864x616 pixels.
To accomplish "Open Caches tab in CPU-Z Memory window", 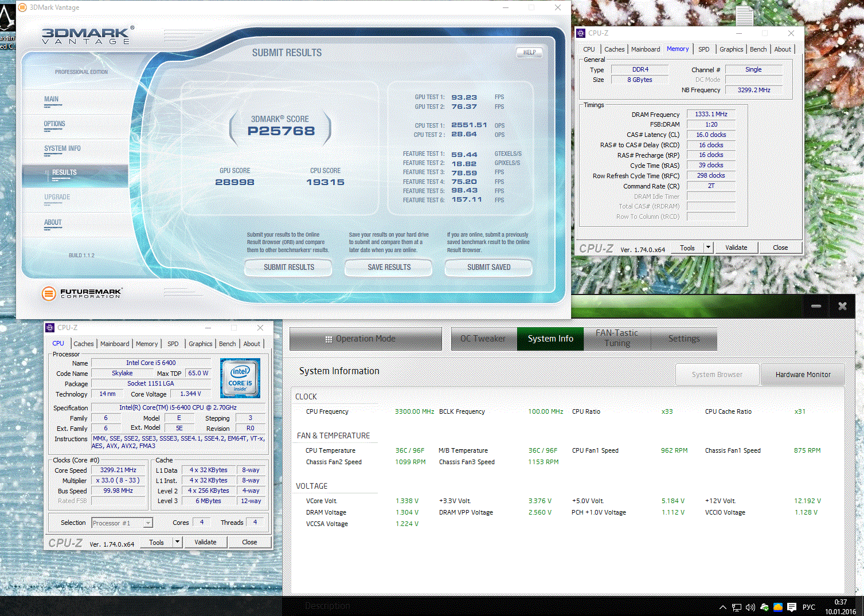I will point(615,49).
